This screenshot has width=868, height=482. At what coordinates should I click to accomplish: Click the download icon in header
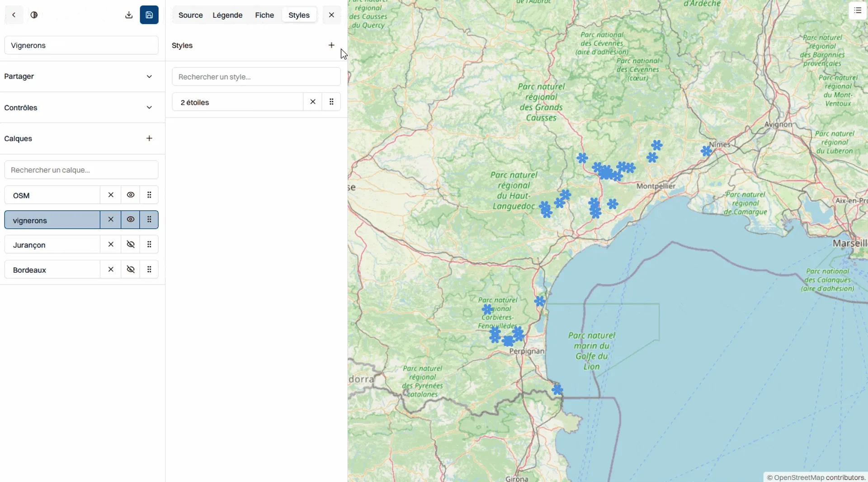[x=129, y=15]
